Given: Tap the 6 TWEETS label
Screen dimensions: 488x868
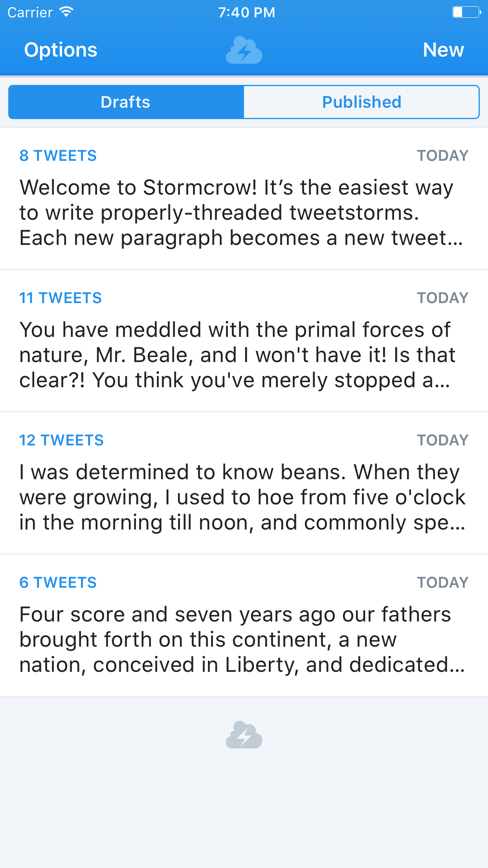Looking at the screenshot, I should (58, 583).
